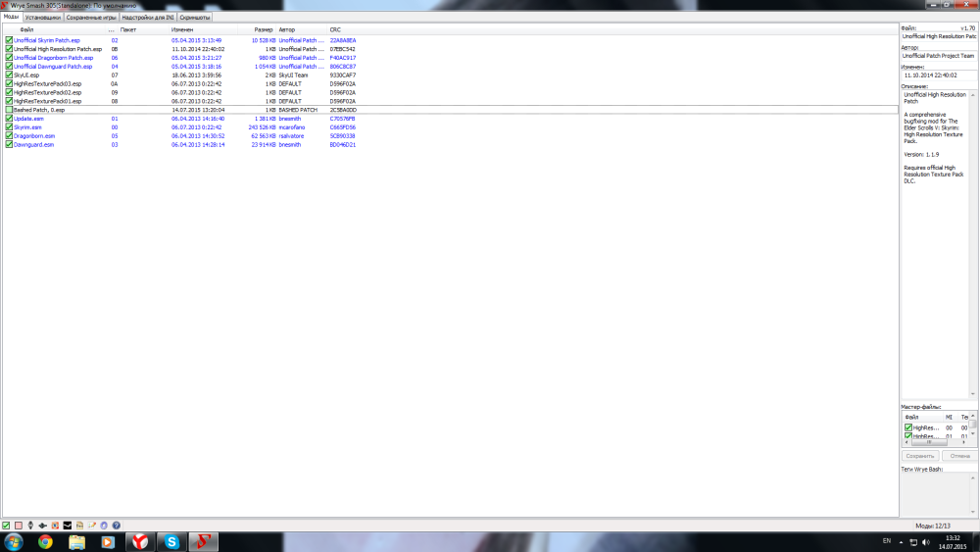Click the description box scroll down arrow

[972, 394]
